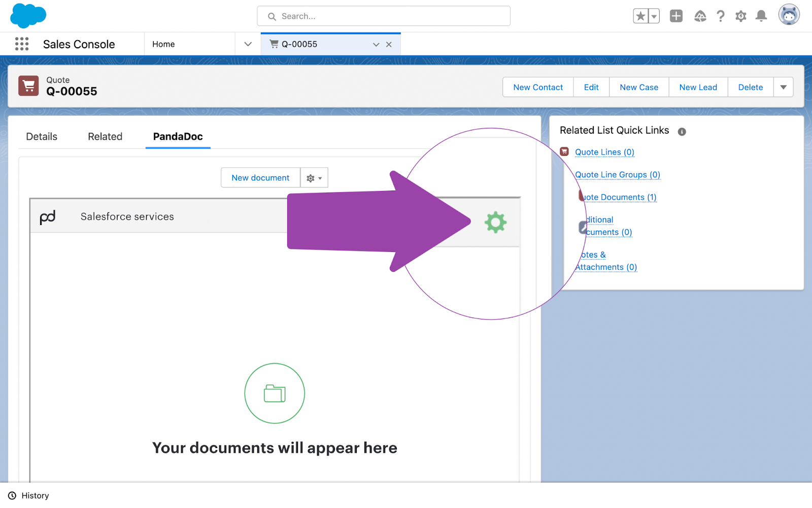Click the PandaDoc pd logo
Viewport: 812px width, 508px height.
click(48, 217)
